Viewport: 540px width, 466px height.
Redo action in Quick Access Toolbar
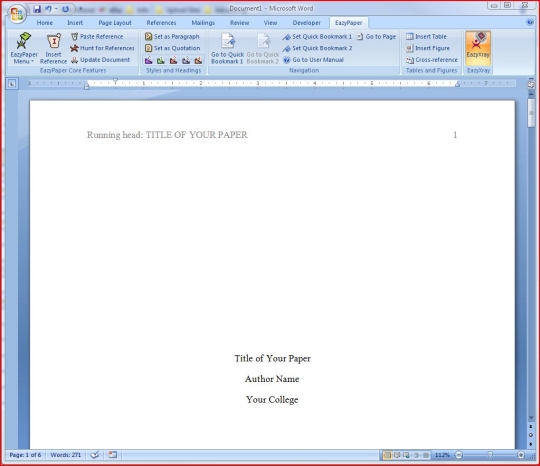pos(65,9)
